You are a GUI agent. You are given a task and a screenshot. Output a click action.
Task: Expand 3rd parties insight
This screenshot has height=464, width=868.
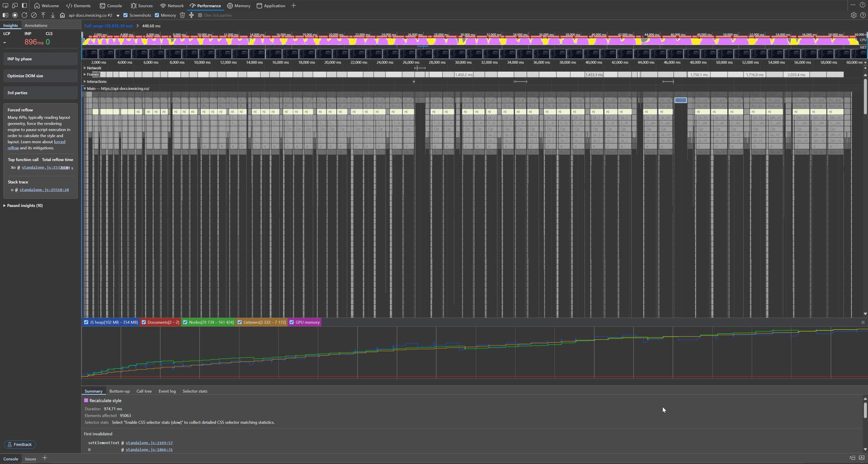(x=40, y=93)
